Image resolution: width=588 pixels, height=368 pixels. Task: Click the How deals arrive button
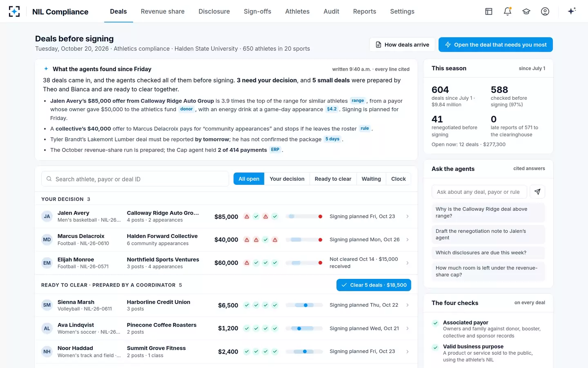402,45
